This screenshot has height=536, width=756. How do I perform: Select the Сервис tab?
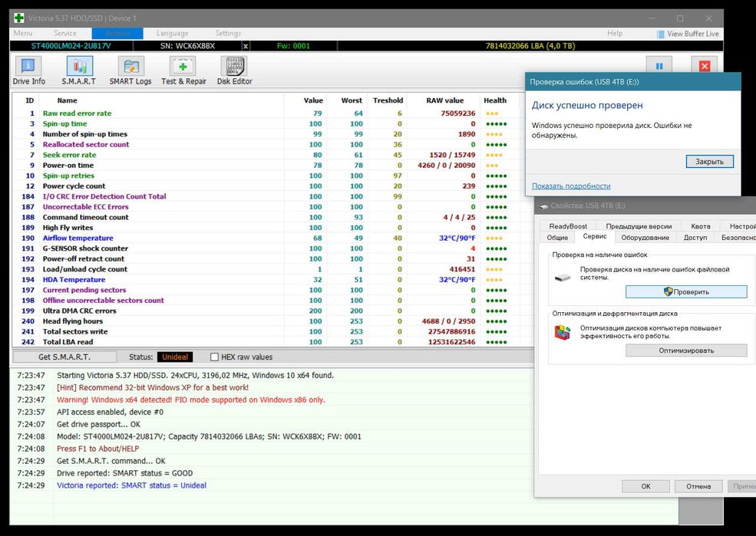coord(595,236)
